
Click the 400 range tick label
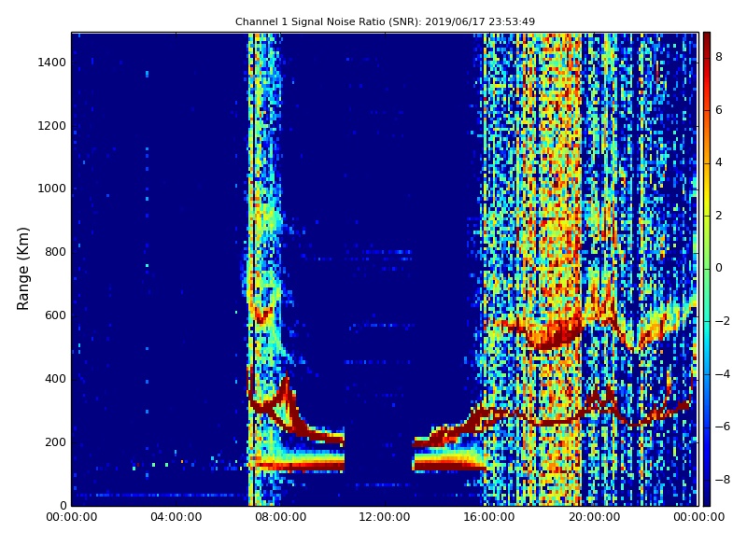(x=55, y=379)
